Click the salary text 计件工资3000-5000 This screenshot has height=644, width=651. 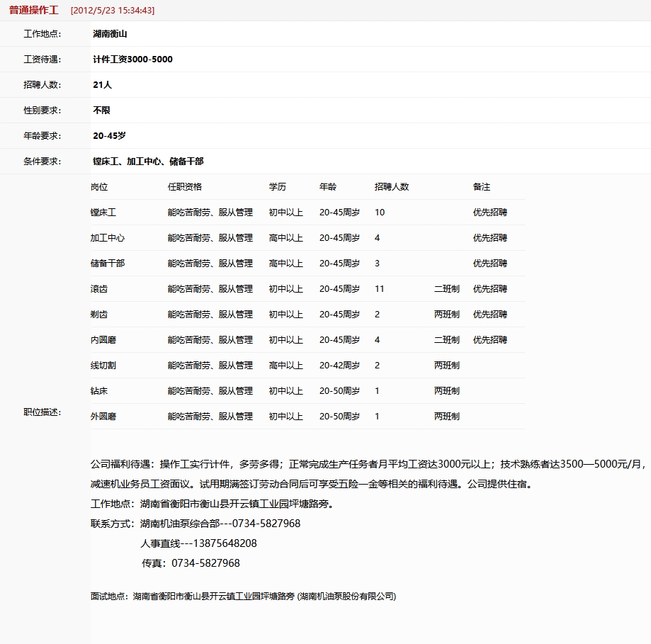(132, 60)
